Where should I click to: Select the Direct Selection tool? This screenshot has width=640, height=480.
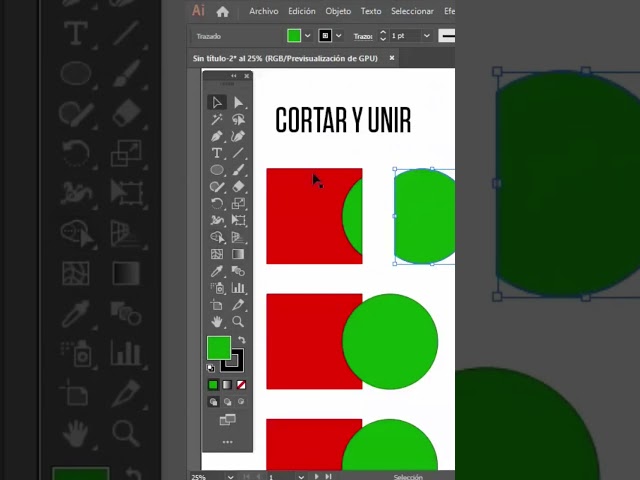[238, 102]
